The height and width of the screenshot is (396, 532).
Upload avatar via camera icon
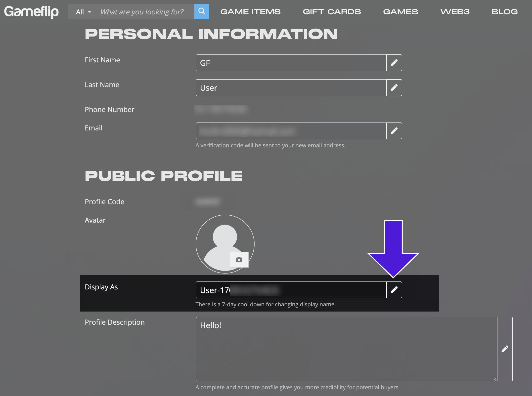(x=239, y=260)
